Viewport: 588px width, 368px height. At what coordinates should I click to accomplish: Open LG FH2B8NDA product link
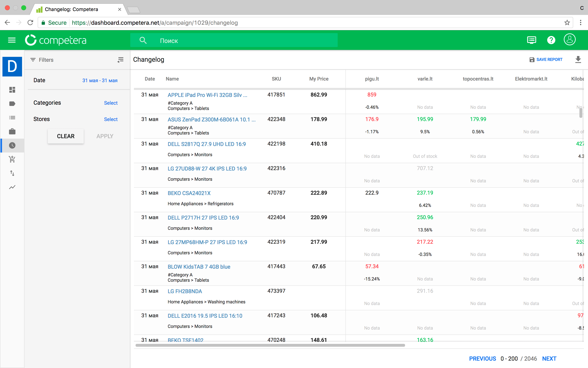[x=185, y=291]
